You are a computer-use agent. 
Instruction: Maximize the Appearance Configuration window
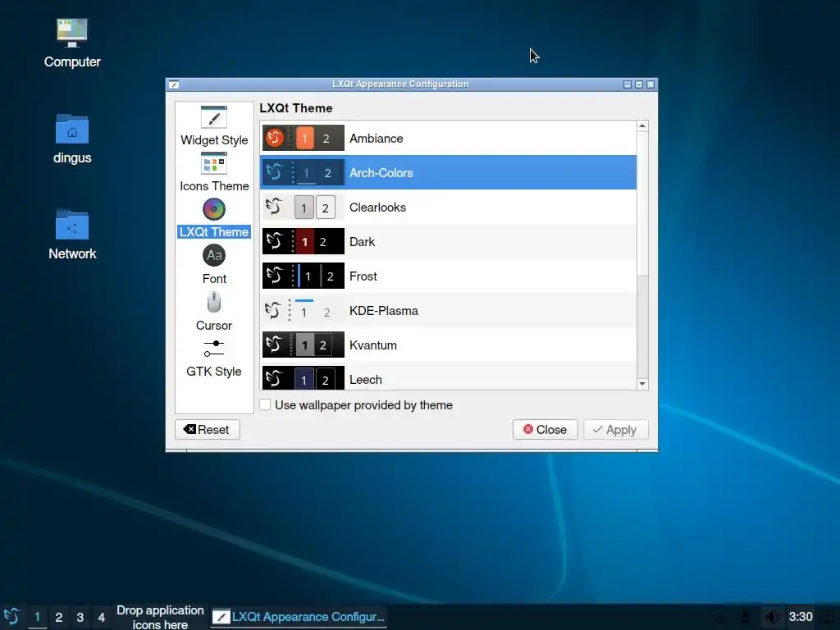[639, 84]
